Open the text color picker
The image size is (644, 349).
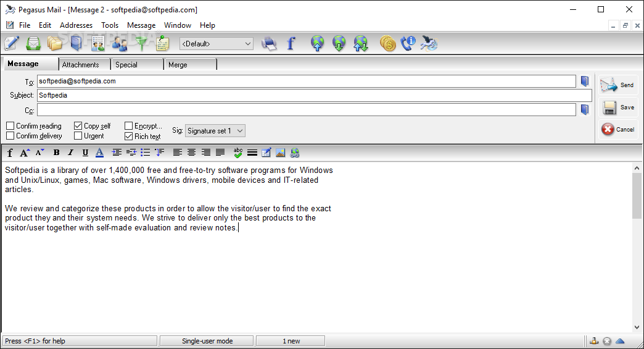click(x=99, y=153)
